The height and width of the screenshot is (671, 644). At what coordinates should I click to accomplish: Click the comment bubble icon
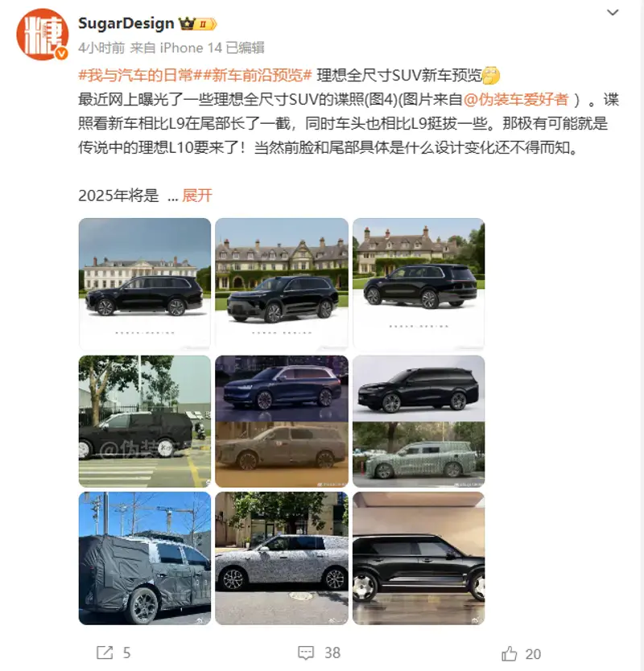pyautogui.click(x=306, y=652)
